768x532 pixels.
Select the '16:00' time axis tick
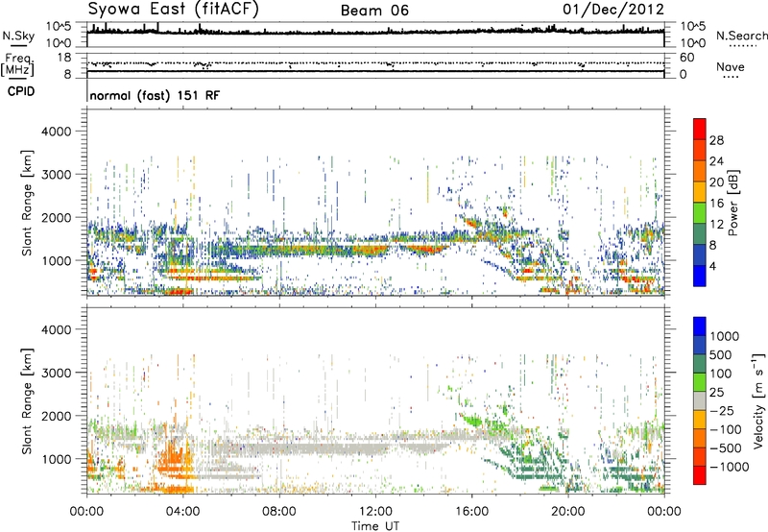[471, 512]
